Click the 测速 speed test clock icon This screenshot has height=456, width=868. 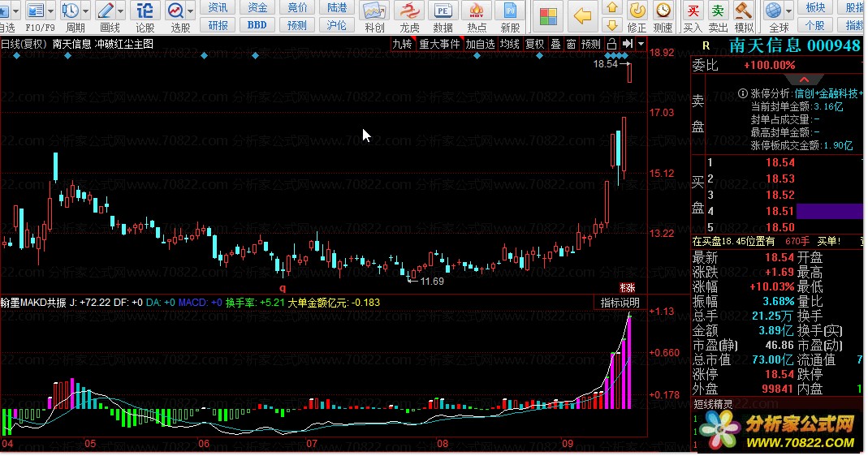(x=663, y=11)
